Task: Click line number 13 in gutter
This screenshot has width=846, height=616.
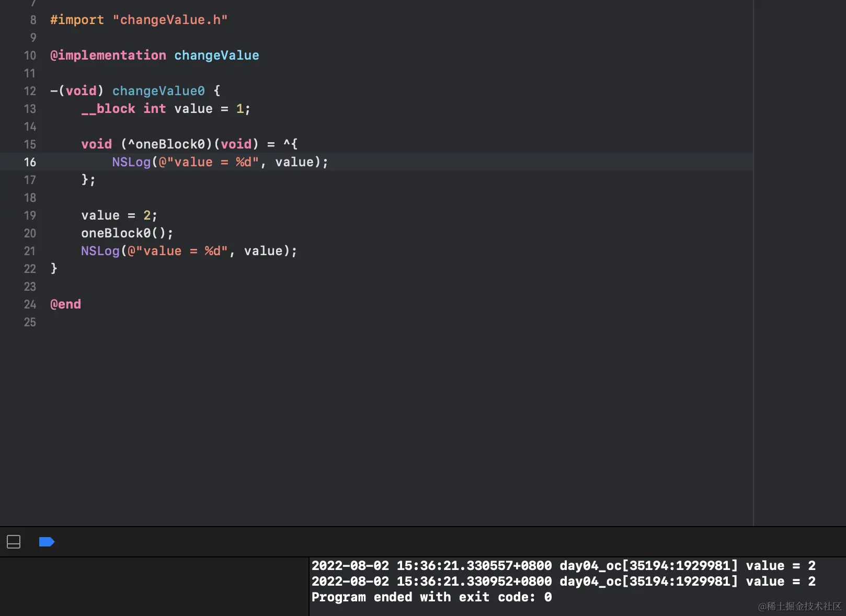Action: point(30,109)
